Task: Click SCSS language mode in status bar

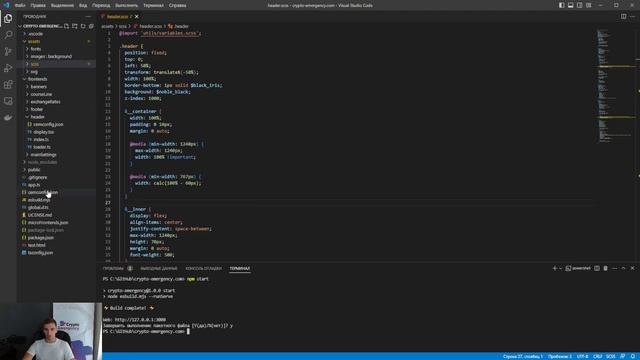Action: click(x=611, y=356)
